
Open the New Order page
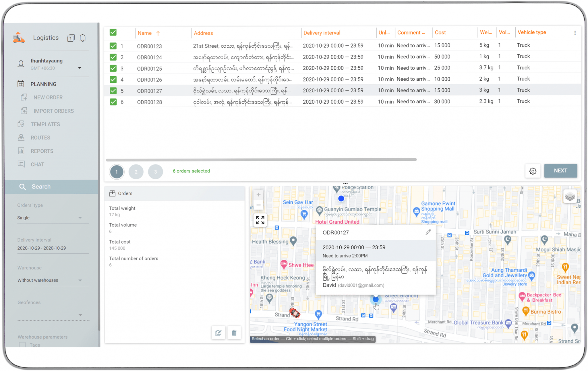(48, 97)
